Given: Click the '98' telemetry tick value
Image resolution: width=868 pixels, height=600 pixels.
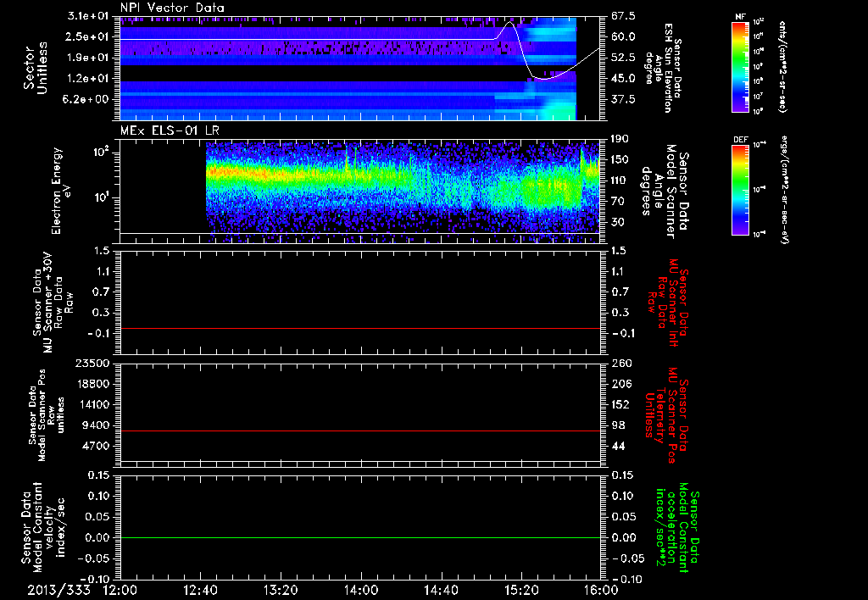Looking at the screenshot, I should coord(618,425).
